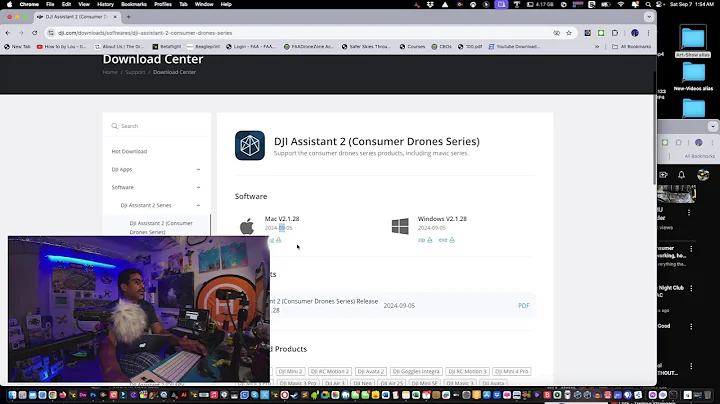This screenshot has height=404, width=720.
Task: Open the Safer Skies bookmark
Action: point(366,46)
